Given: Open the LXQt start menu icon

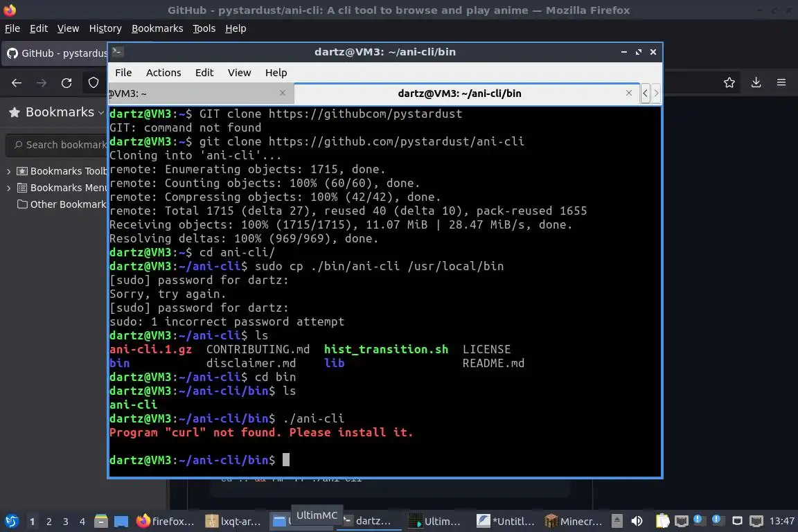Looking at the screenshot, I should [x=11, y=521].
